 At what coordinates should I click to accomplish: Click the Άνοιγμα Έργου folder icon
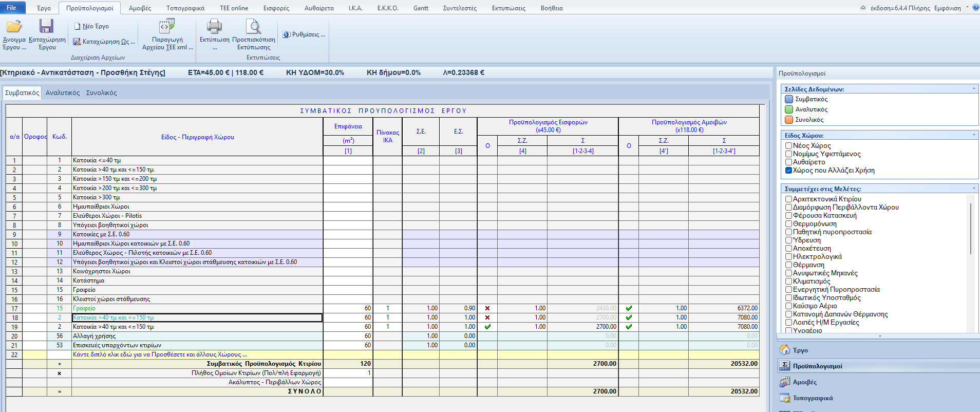pos(14,27)
